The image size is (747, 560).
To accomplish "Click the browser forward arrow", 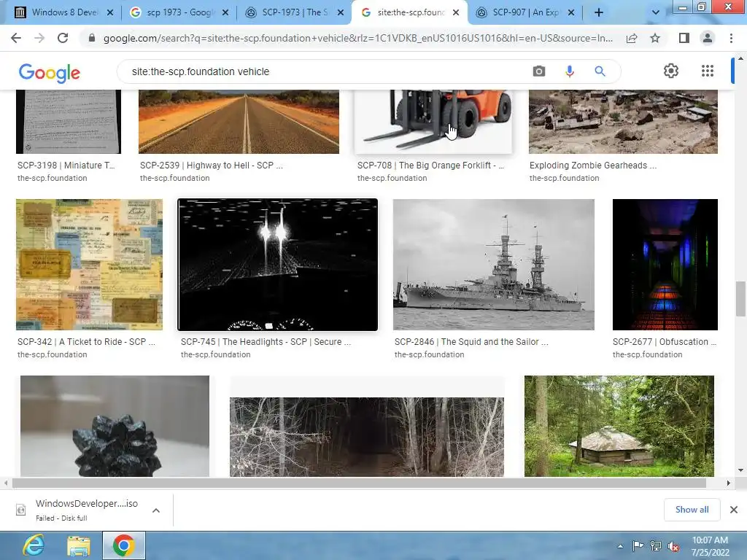I will tap(39, 38).
